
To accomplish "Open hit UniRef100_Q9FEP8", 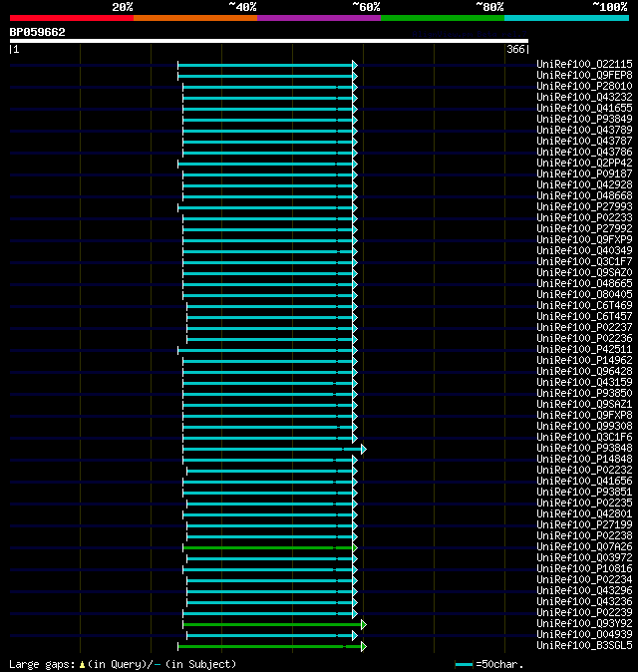I will pyautogui.click(x=584, y=76).
